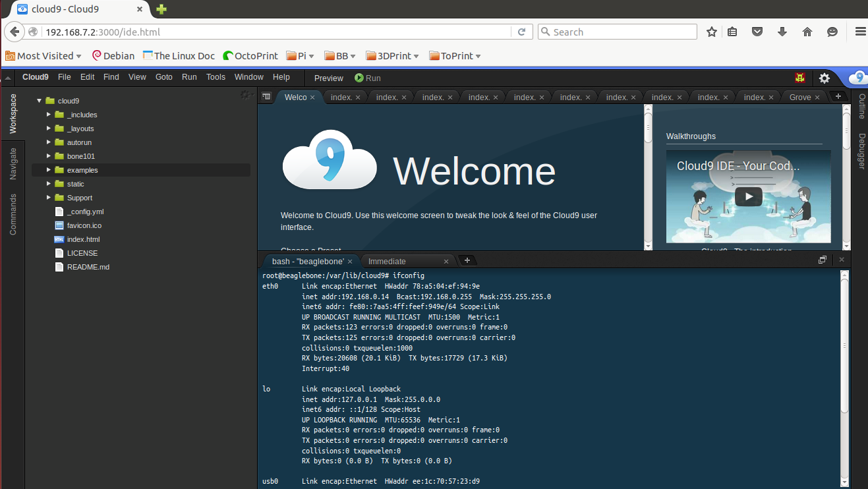Image resolution: width=868 pixels, height=489 pixels.
Task: Add a new terminal tab with plus button
Action: pyautogui.click(x=467, y=260)
